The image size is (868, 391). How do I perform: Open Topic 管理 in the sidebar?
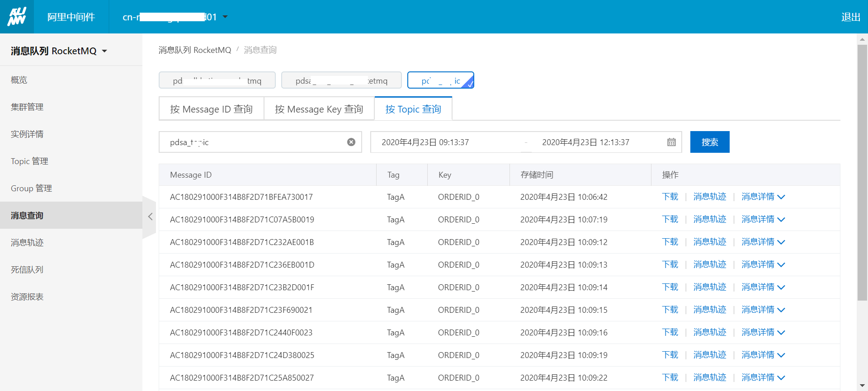(x=71, y=161)
